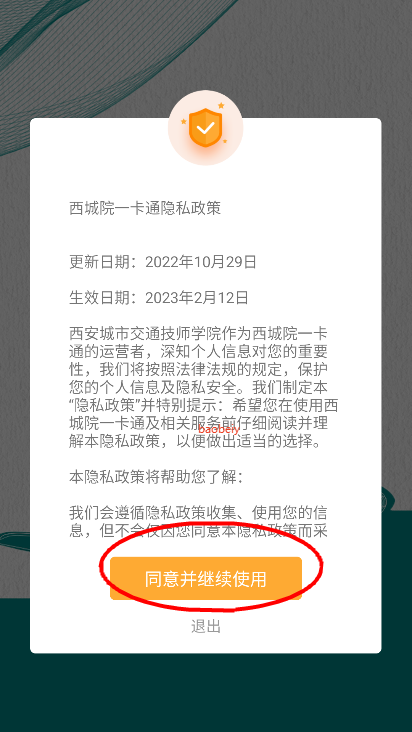Tap the line starting 我们会遵循隐私政策收集

[198, 513]
